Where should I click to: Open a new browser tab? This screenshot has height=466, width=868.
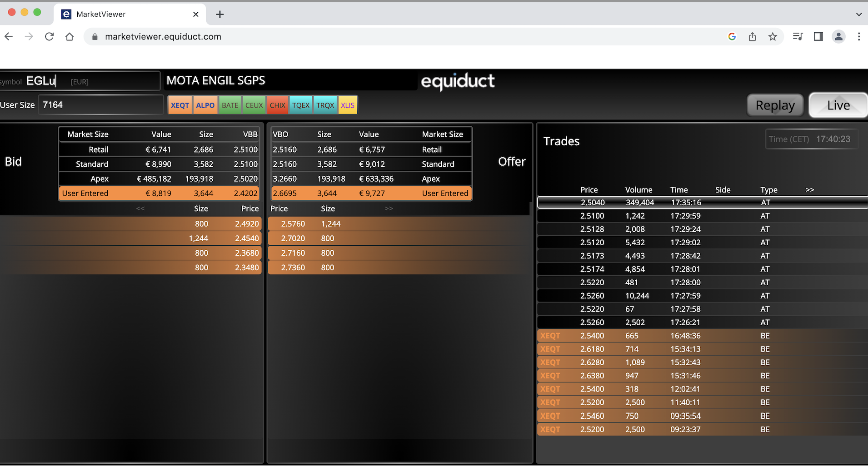tap(220, 15)
